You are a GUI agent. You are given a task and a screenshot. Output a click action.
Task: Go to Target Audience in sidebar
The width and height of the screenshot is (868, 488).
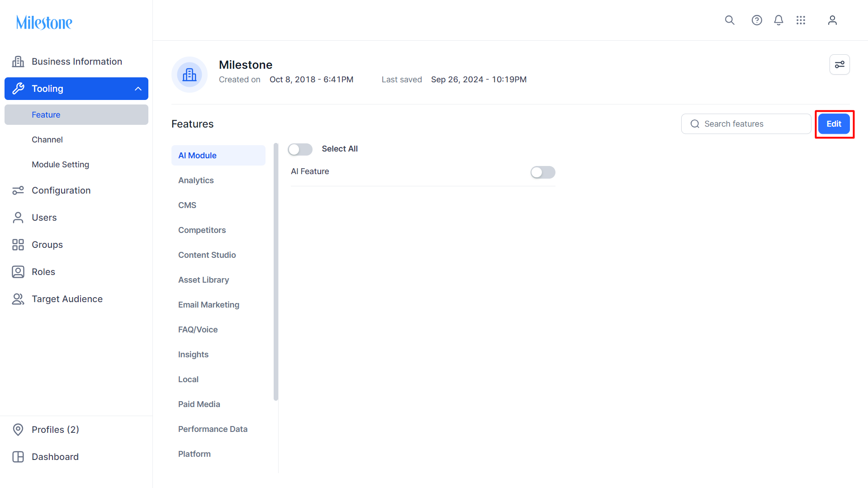pyautogui.click(x=76, y=299)
